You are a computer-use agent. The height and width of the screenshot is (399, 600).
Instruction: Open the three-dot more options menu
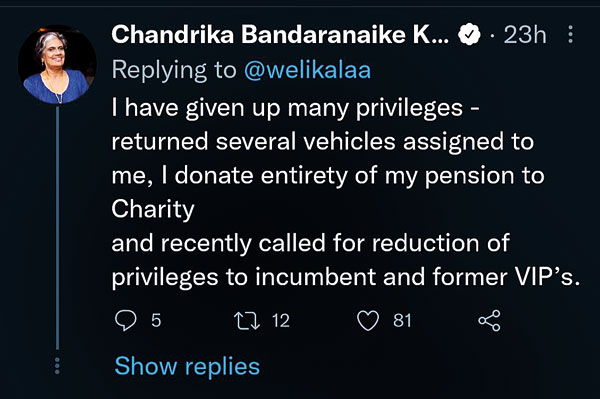pyautogui.click(x=571, y=34)
